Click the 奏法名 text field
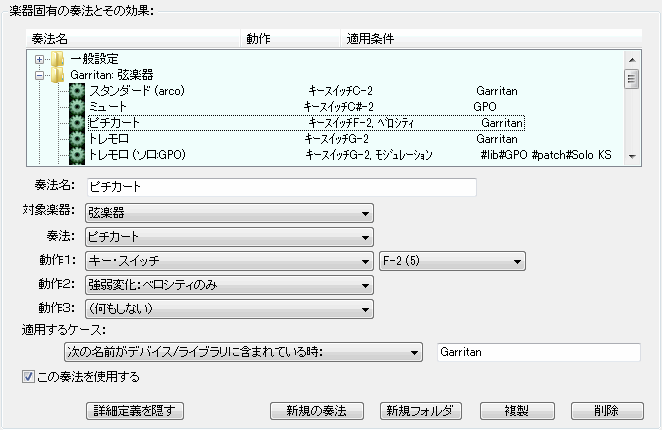 (282, 187)
